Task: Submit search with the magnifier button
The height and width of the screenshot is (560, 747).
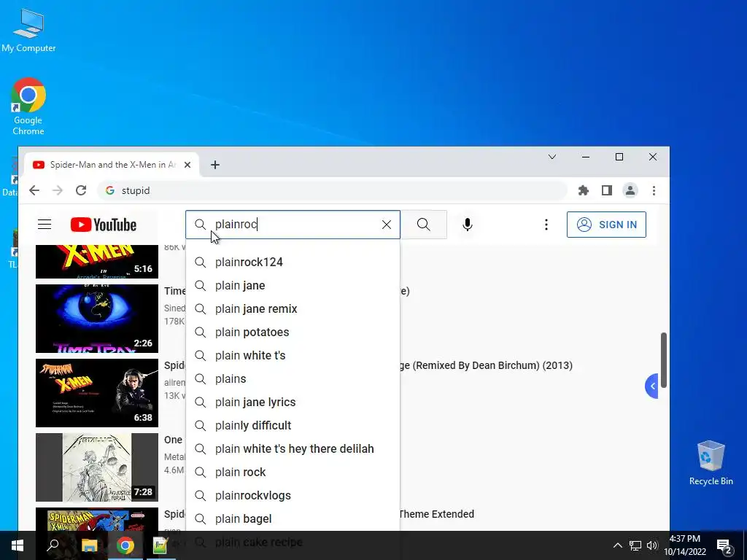Action: click(424, 225)
